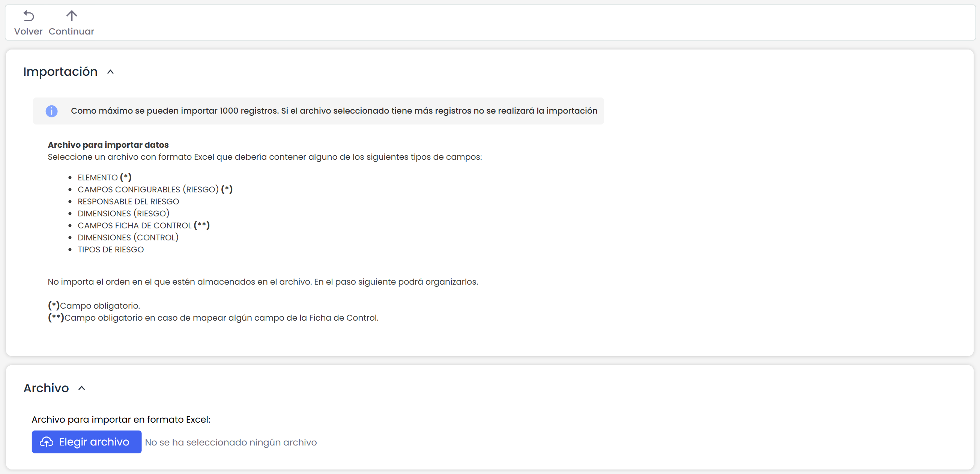The image size is (980, 474).
Task: Click 'No se ha seleccionado ningún archivo' text
Action: click(x=231, y=442)
